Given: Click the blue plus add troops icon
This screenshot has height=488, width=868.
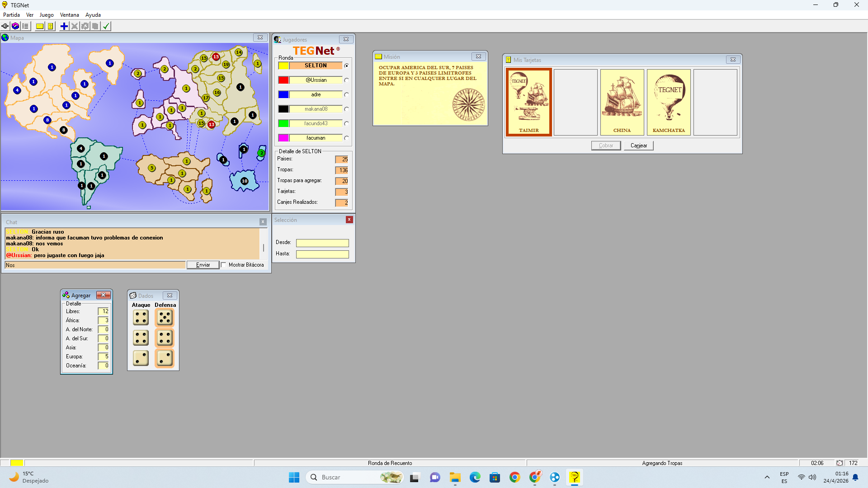Looking at the screenshot, I should point(64,26).
